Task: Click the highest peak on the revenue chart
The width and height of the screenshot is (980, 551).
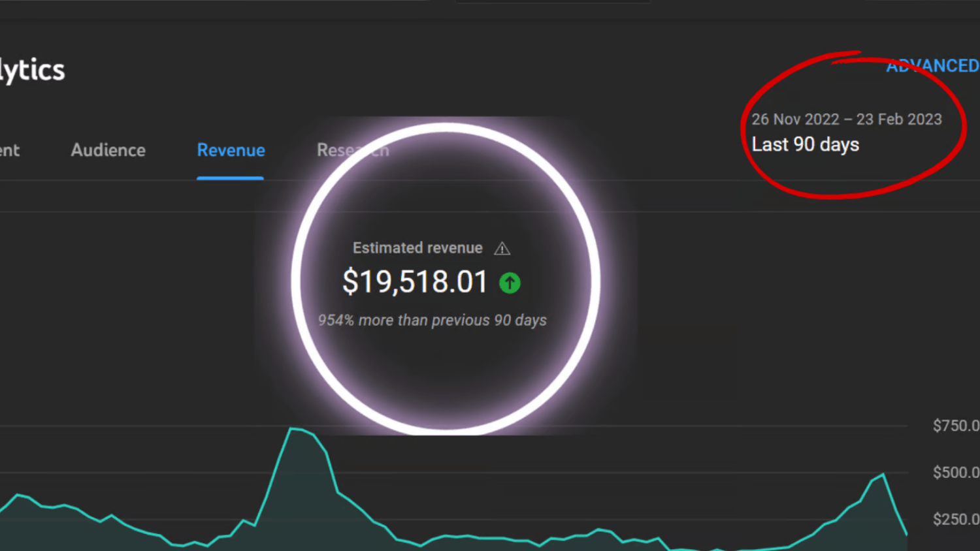Action: click(x=292, y=429)
